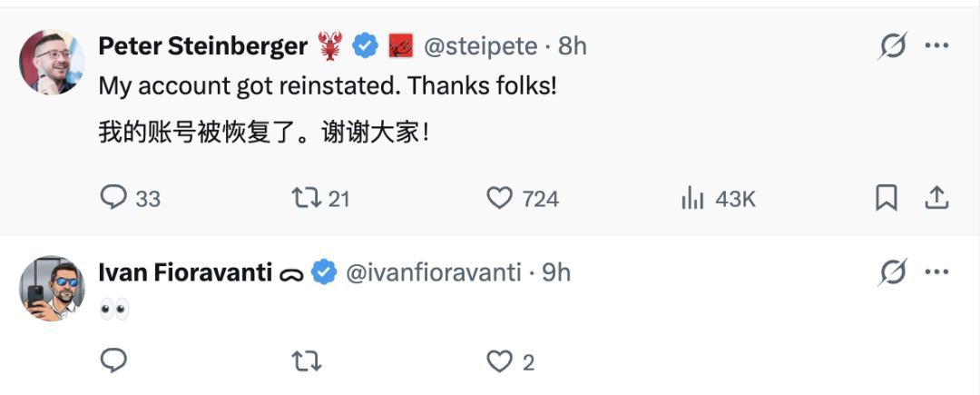Viewport: 980px width, 395px height.
Task: Visit the @steipete handle link
Action: coord(479,46)
